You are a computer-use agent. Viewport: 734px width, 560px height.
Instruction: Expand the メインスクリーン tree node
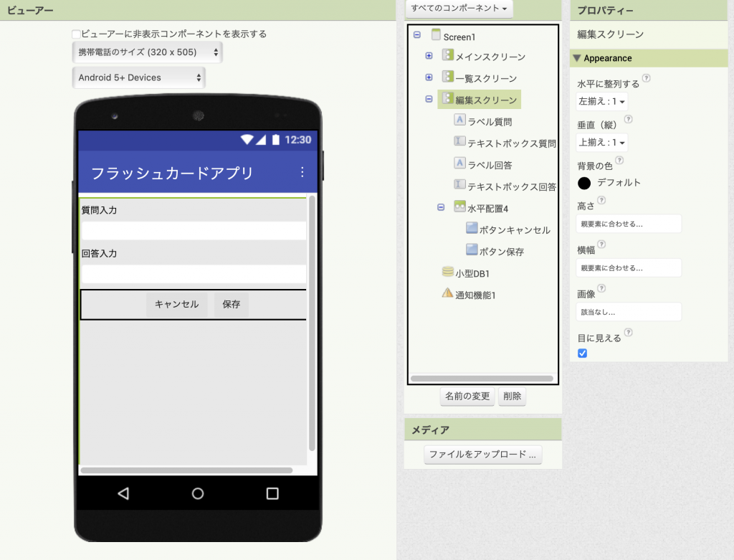click(429, 56)
